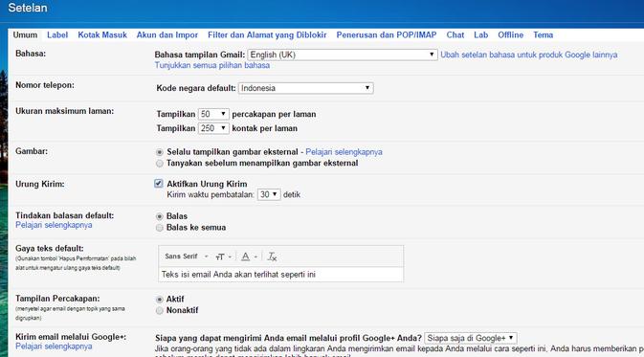Open 'Pelajari selengkapnya' under Kirim email melalui Google+
Image resolution: width=644 pixels, height=357 pixels.
[54, 346]
